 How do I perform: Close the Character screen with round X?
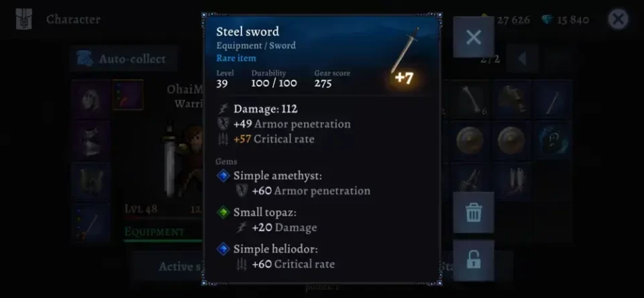(x=618, y=19)
